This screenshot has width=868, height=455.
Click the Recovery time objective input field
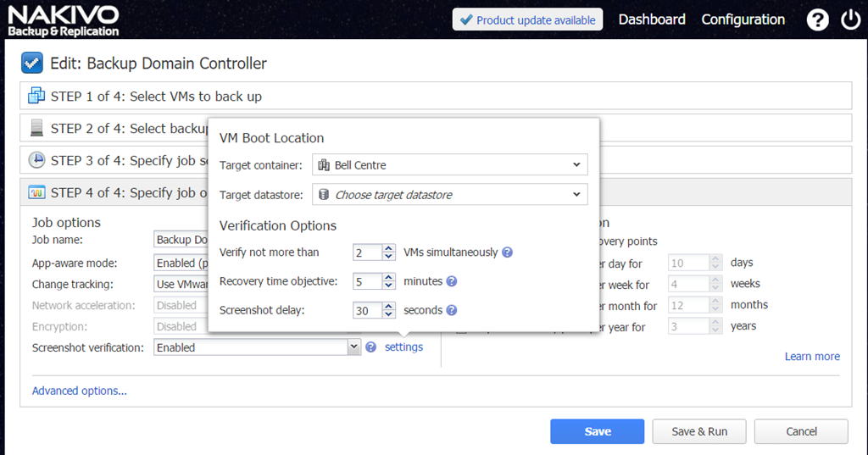point(368,281)
